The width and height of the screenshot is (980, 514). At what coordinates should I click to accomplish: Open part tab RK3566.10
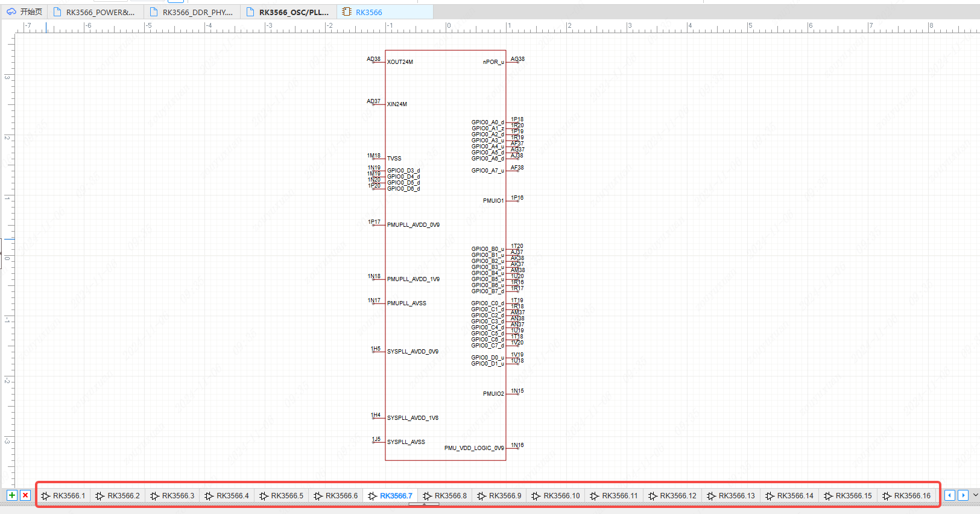556,496
